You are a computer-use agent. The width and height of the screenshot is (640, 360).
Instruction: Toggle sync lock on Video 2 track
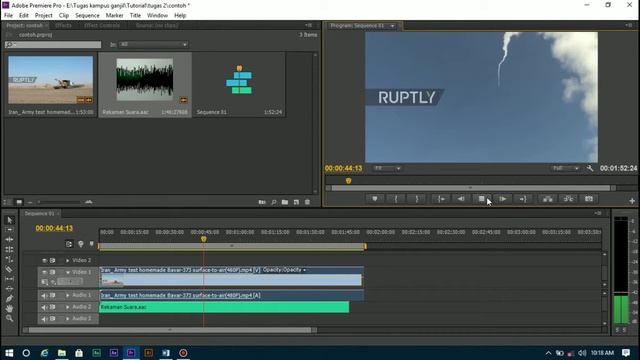tap(53, 260)
